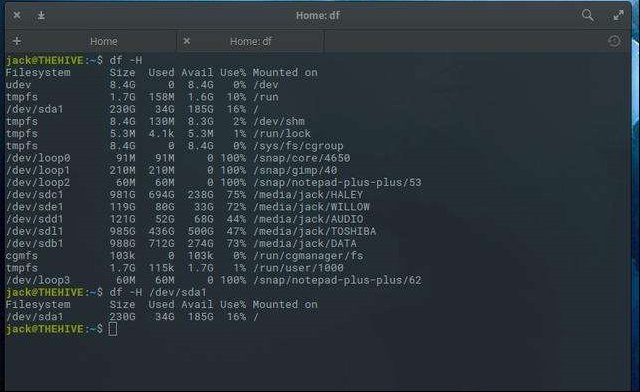This screenshot has width=640, height=392.
Task: Click '/media/jack/AUDIO' path
Action: pyautogui.click(x=308, y=219)
